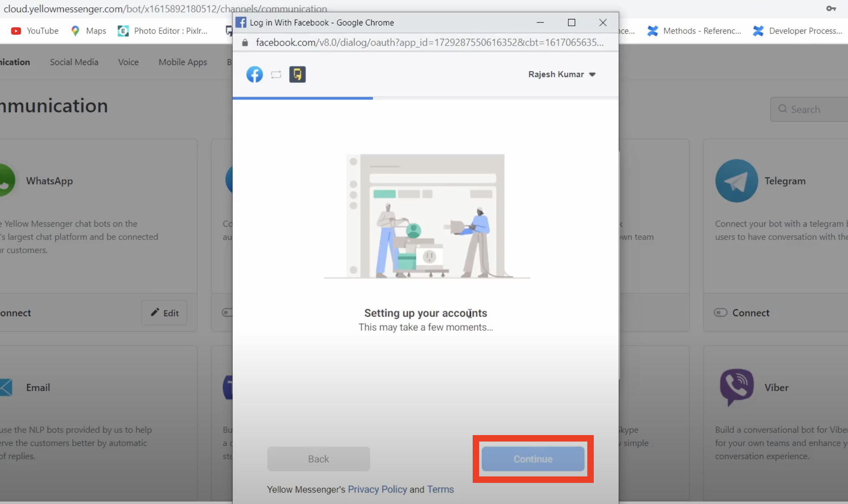Click the search magnifier icon

pyautogui.click(x=783, y=109)
